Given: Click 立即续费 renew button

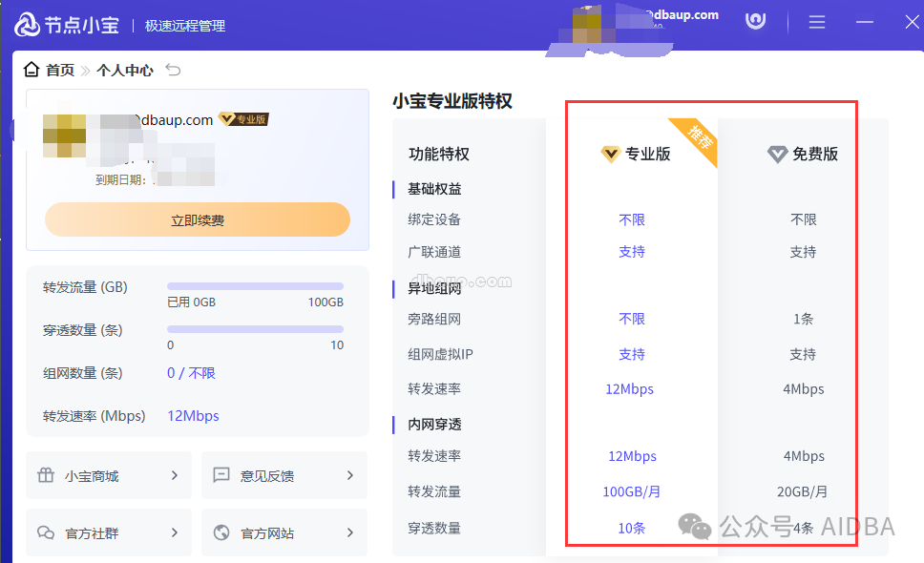Looking at the screenshot, I should 198,219.
